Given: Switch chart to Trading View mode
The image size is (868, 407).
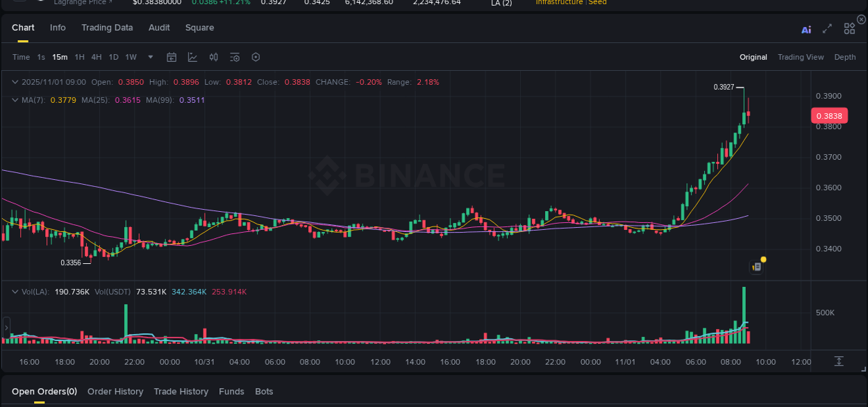Looking at the screenshot, I should tap(801, 57).
